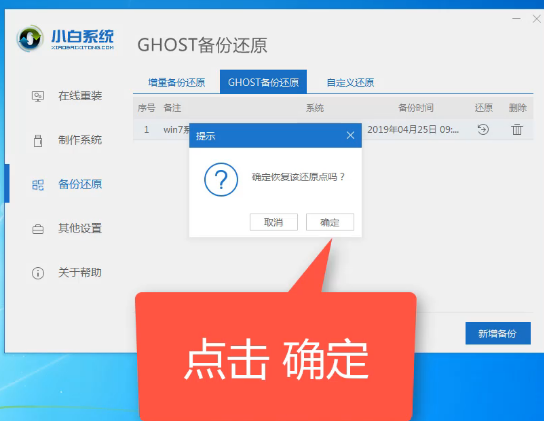The width and height of the screenshot is (544, 421).
Task: Open the 自定义还原 tab
Action: (350, 83)
